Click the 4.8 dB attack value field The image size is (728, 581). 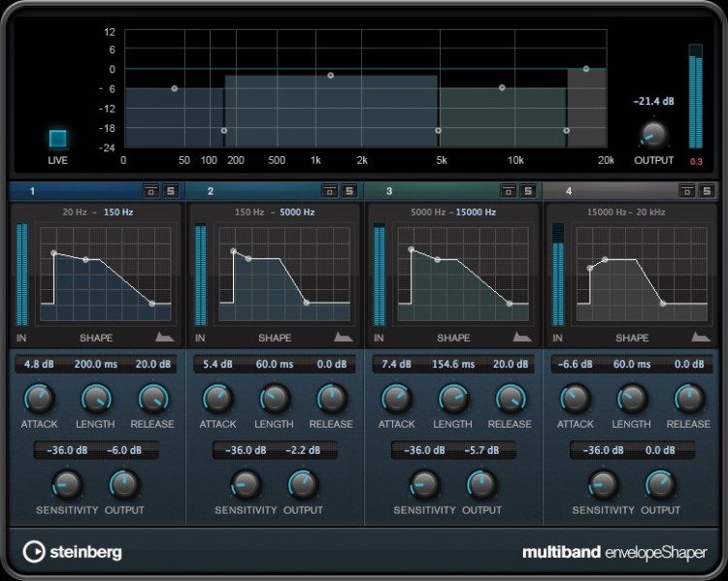(x=39, y=365)
